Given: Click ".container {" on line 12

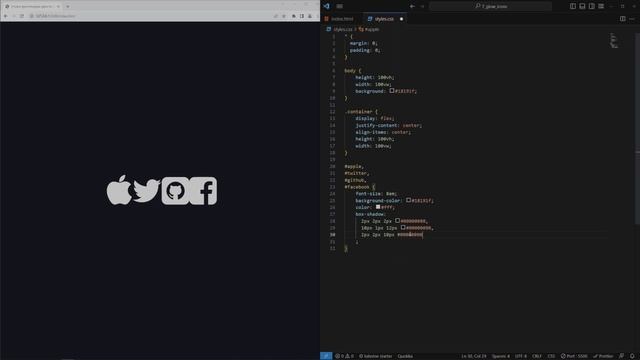Looking at the screenshot, I should (362, 111).
